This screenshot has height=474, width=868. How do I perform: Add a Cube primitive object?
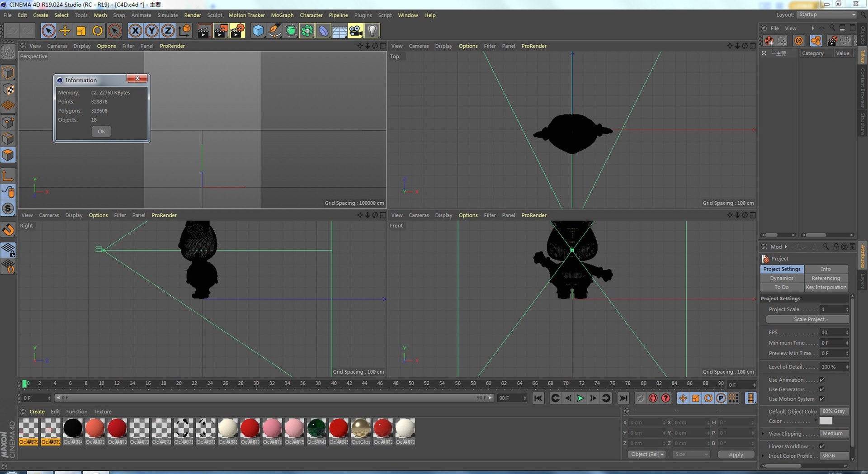click(x=258, y=31)
